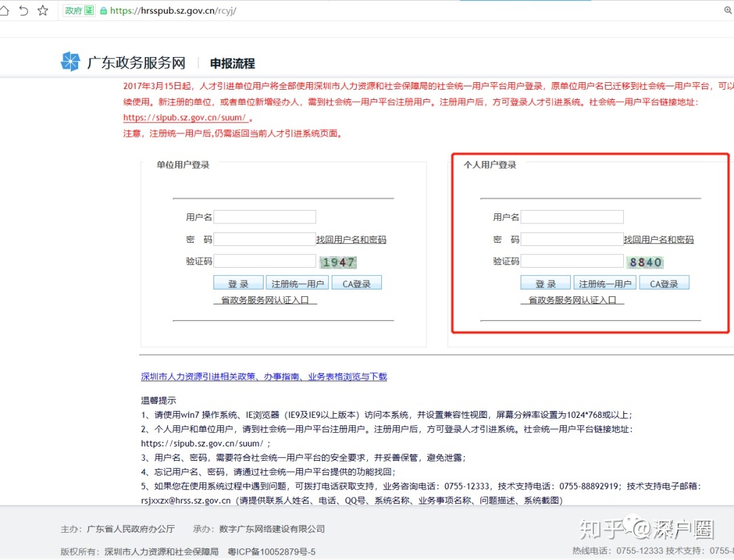Screen dimensions: 734x560
Task: Click the 个人用户登录 panel title
Action: tap(490, 165)
